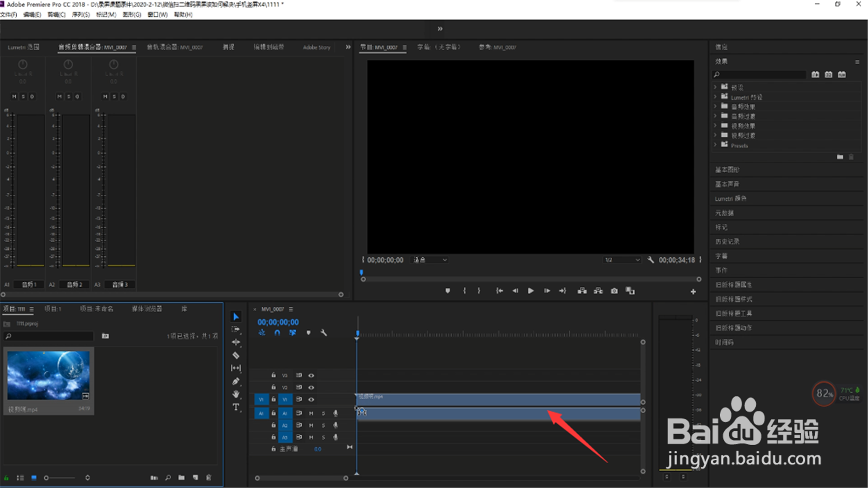
Task: Select the Razor tool
Action: (x=236, y=355)
